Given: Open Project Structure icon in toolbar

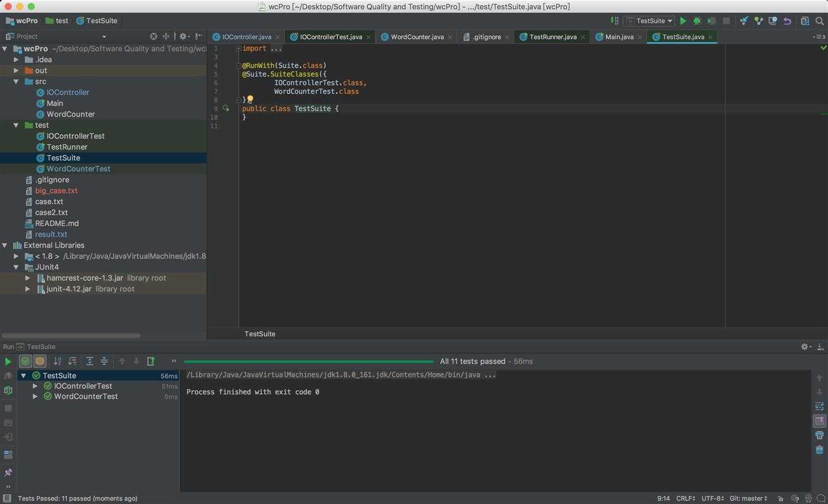Looking at the screenshot, I should pos(805,21).
